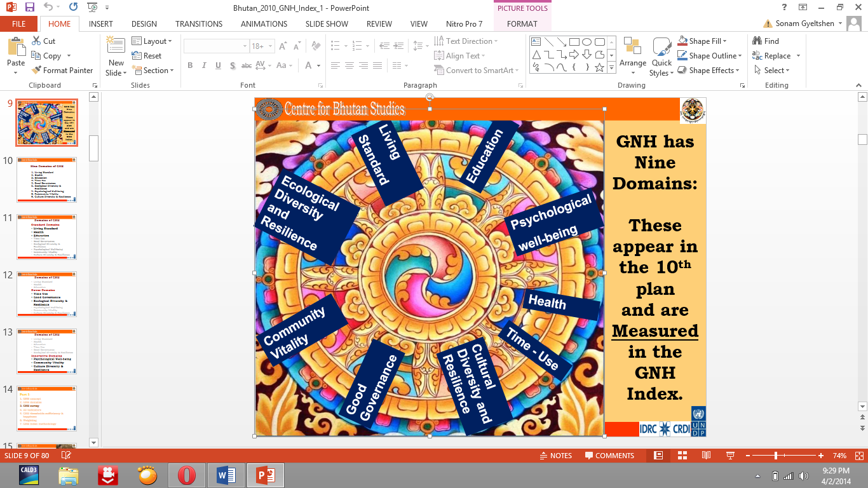Click the Redo arrow in the title bar
Viewport: 868px width, 488px height.
[73, 8]
